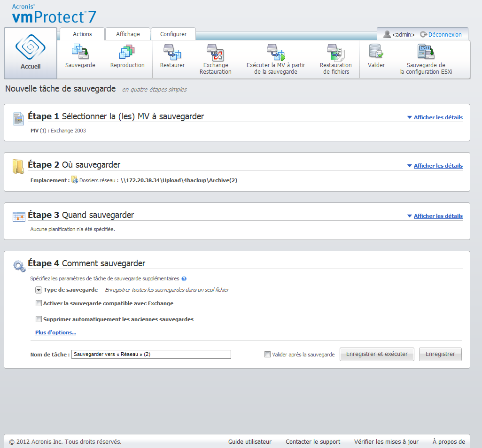Open the Plus d'options link
Viewport: 482px width, 448px height.
(x=55, y=332)
